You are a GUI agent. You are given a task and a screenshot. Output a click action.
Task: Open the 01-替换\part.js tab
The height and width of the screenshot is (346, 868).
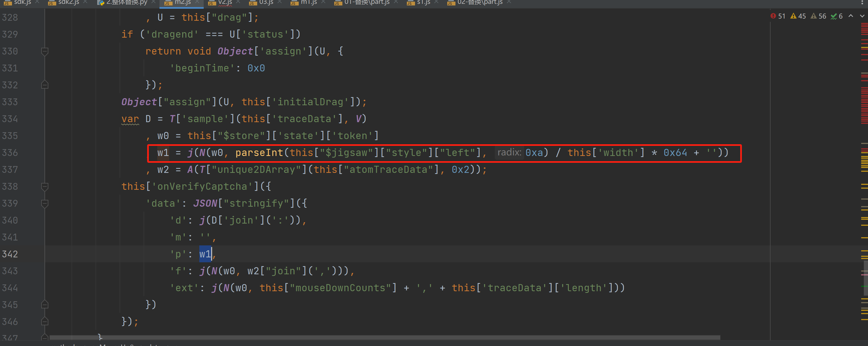coord(367,2)
